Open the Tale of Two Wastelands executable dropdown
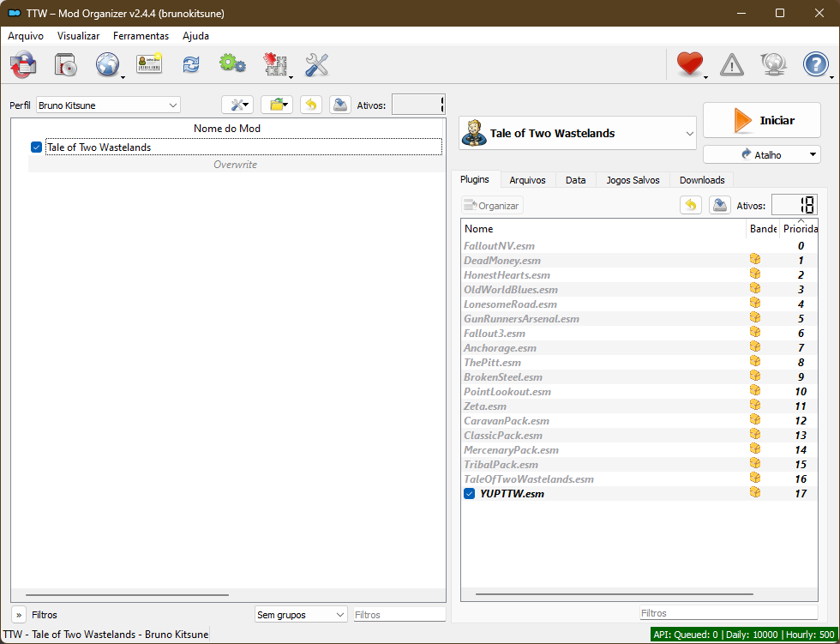The width and height of the screenshot is (840, 644). pos(578,133)
